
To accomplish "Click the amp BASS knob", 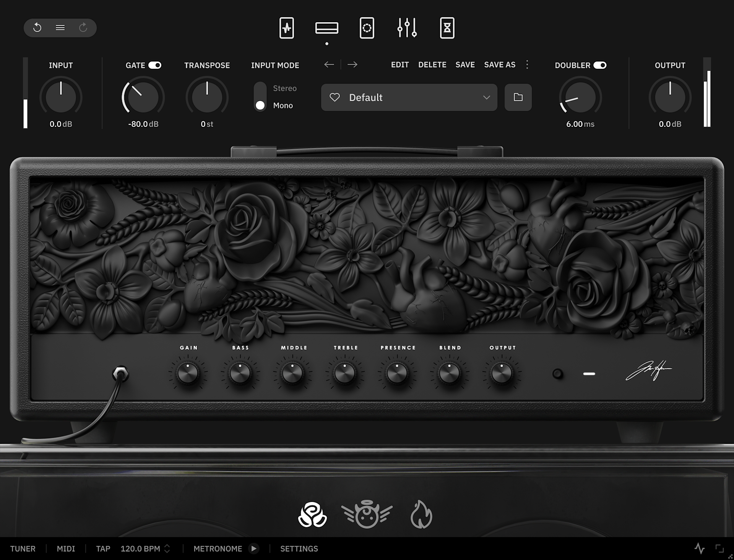I will coord(240,373).
